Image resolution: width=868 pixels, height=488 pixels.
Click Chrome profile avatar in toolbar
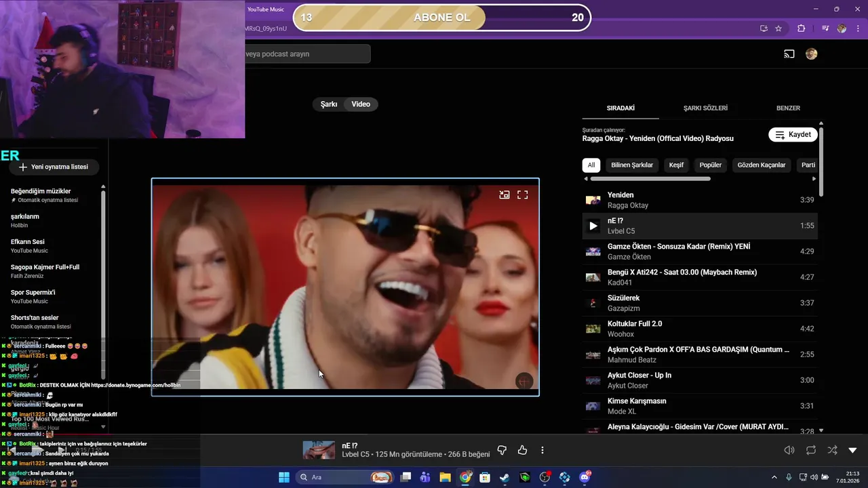842,28
